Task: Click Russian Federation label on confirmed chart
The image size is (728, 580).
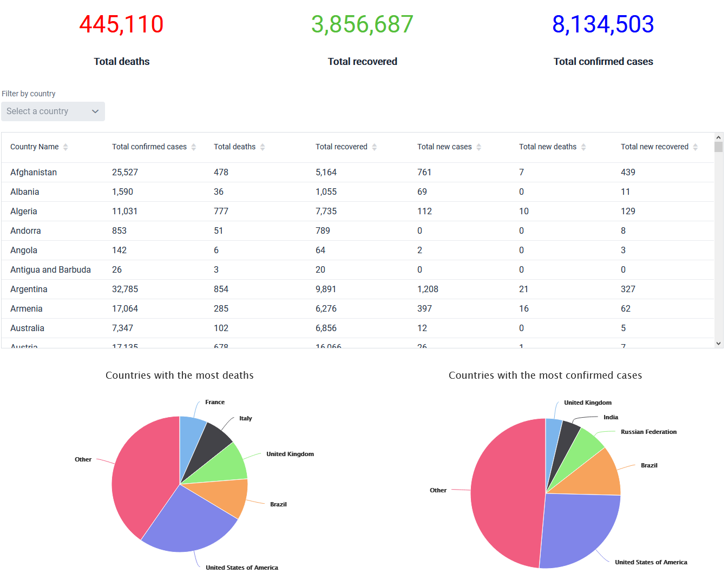Action: coord(648,432)
